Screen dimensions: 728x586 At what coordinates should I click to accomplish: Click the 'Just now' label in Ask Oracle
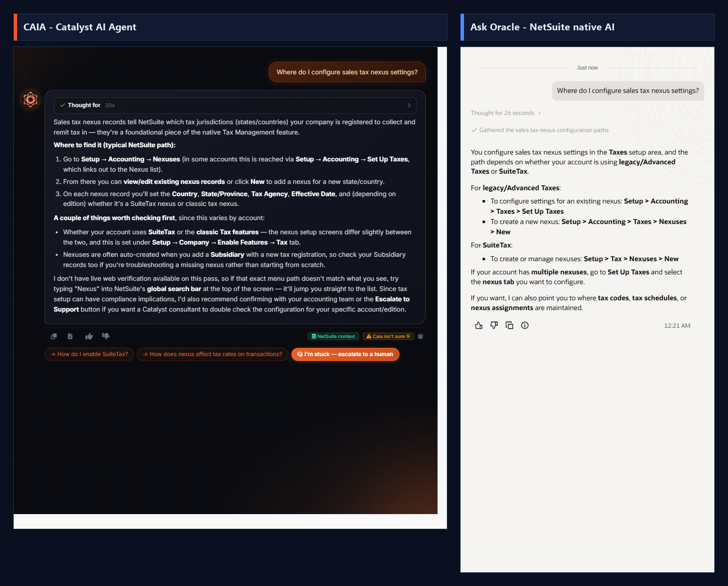pyautogui.click(x=587, y=68)
